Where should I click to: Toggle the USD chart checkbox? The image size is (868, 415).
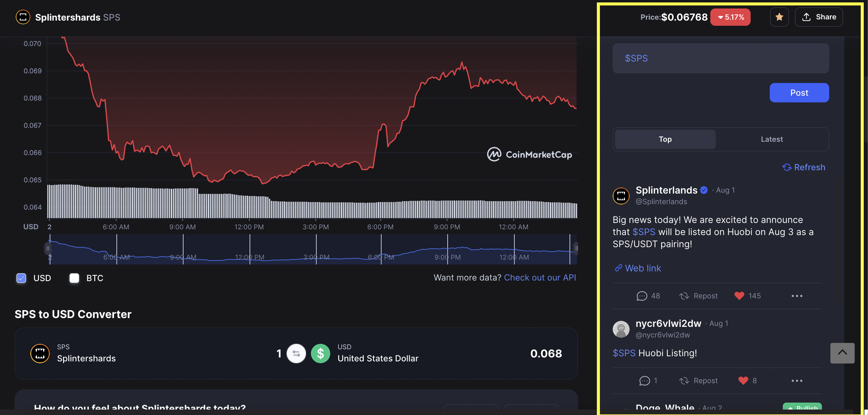tap(21, 278)
